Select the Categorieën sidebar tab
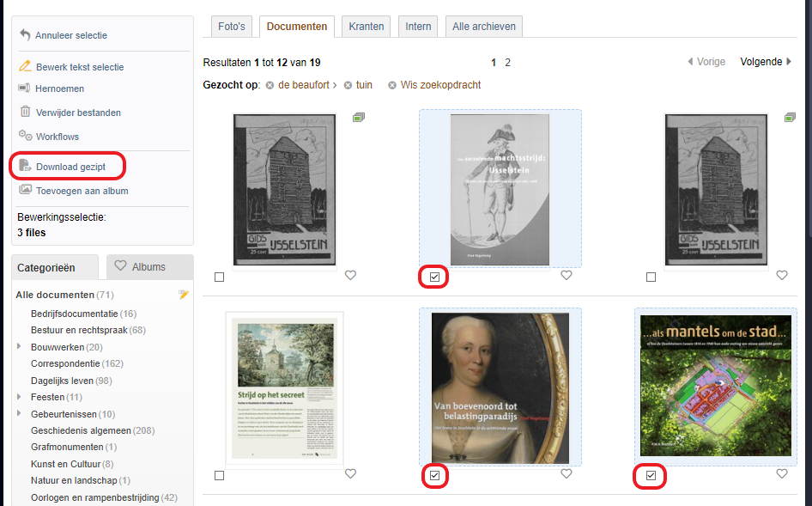This screenshot has height=506, width=812. coord(55,267)
